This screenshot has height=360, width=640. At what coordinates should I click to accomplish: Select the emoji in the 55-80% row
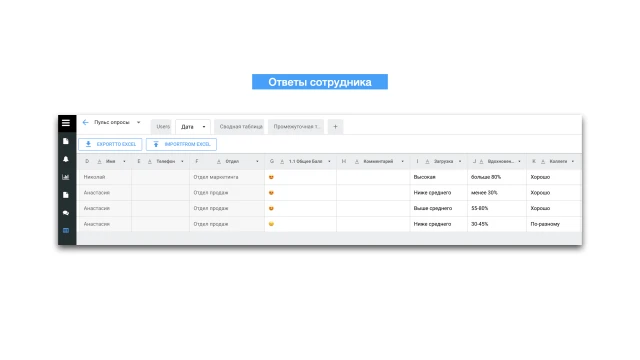[x=271, y=208]
